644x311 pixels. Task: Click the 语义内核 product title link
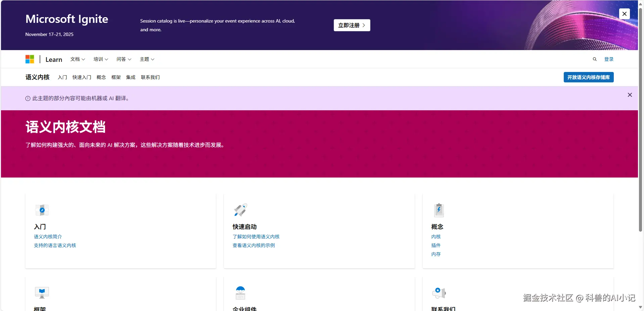(x=38, y=77)
